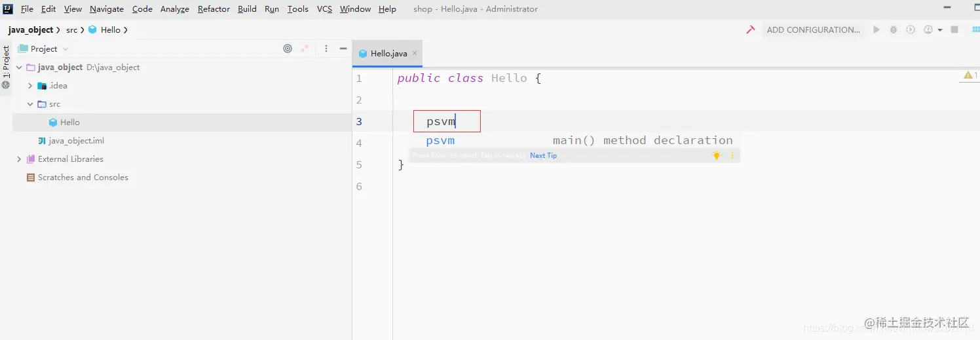Select Hello breadcrumb in navigation bar
Screen dimensions: 980x340
tap(105, 29)
